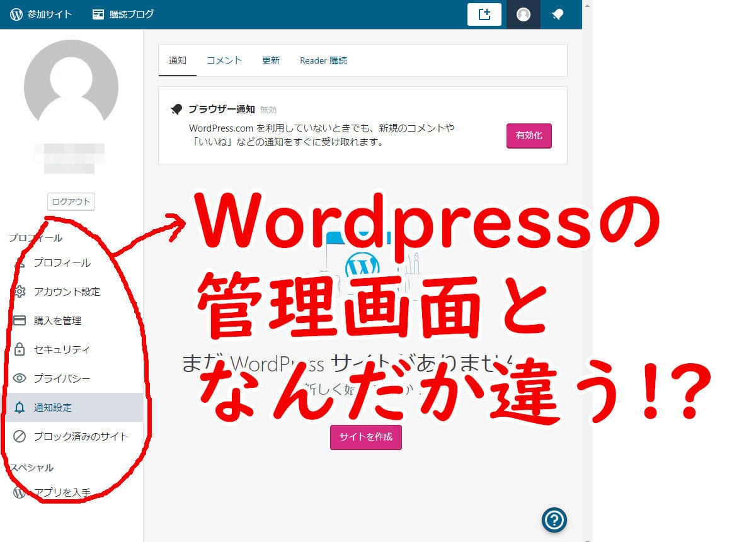Select the Reader 購読 tab
The image size is (756, 542).
[x=323, y=60]
